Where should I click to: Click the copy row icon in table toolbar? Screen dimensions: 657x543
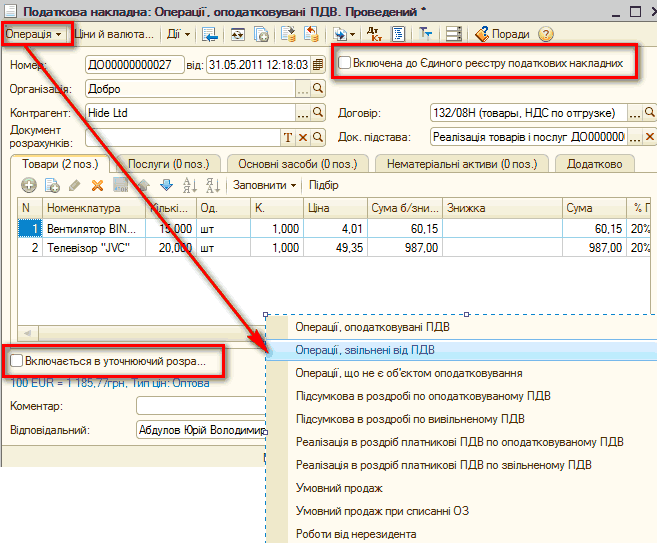(x=51, y=185)
